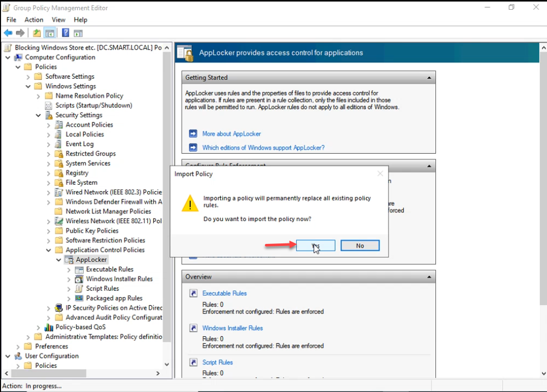Select Network List Manager Policies item
Screen dimensions: 547x392
[108, 211]
